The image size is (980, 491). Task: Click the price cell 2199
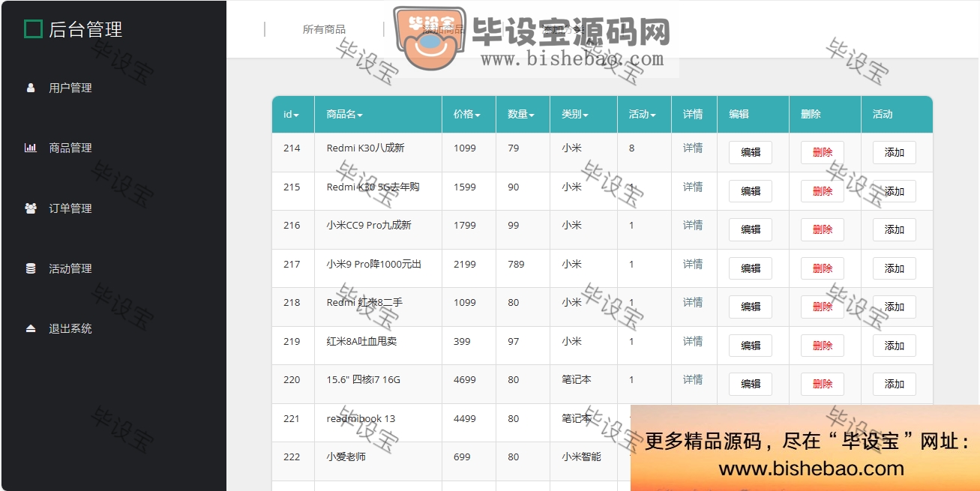tap(465, 264)
